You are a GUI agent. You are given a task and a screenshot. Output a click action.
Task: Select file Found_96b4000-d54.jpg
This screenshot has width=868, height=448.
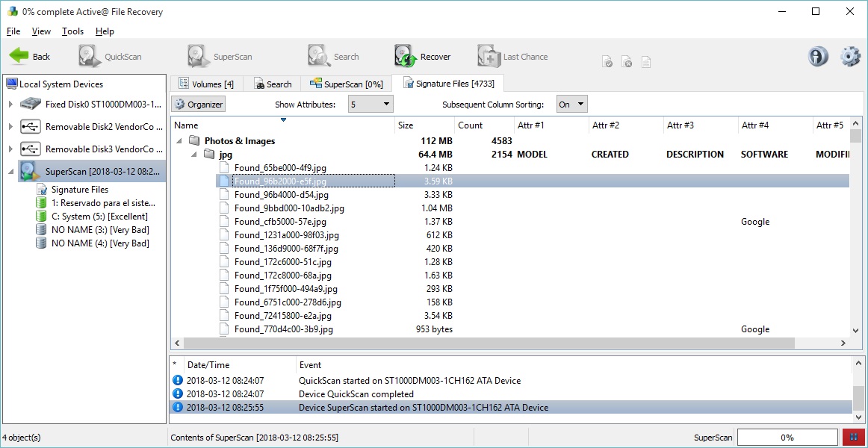281,195
